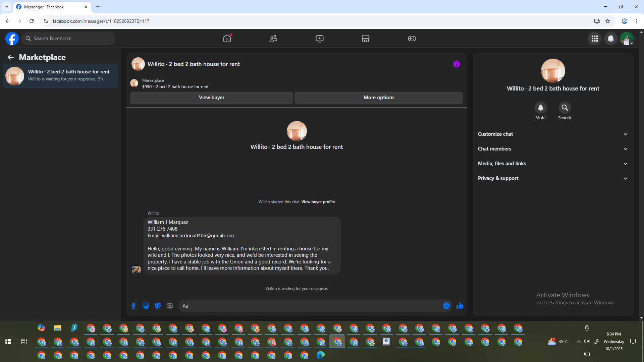The image size is (644, 362).
Task: Open the install app icon in address bar
Action: (597, 21)
